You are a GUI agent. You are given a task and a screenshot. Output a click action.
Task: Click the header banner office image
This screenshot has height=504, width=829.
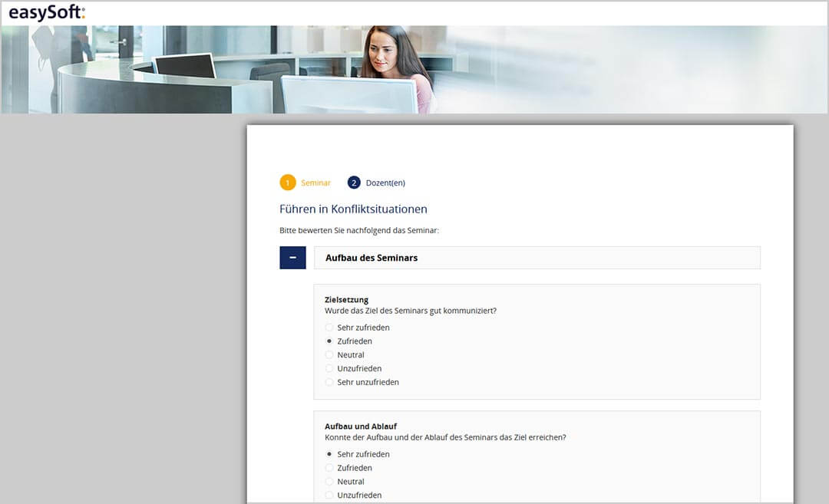click(414, 69)
